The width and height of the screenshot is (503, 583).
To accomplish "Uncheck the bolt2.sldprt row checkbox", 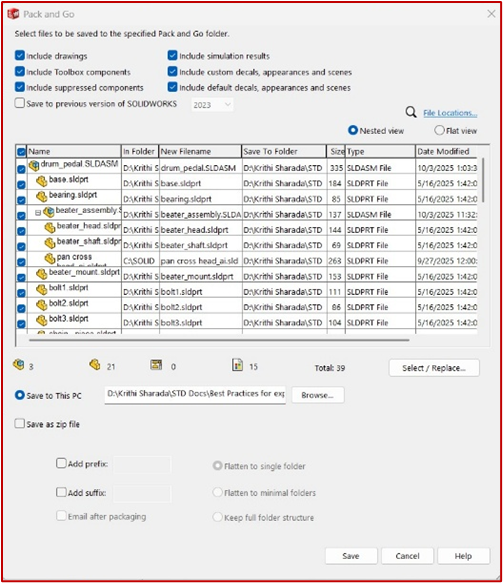I will pos(21,308).
